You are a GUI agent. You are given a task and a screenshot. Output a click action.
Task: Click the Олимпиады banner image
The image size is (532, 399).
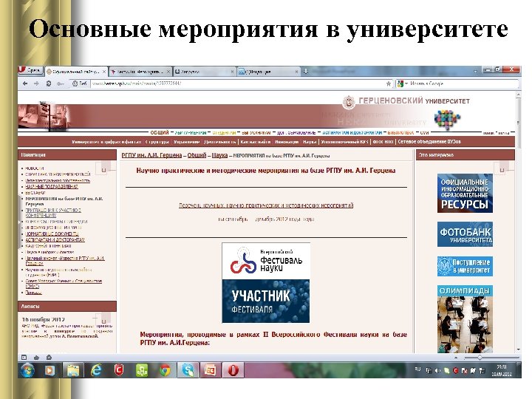click(x=465, y=319)
